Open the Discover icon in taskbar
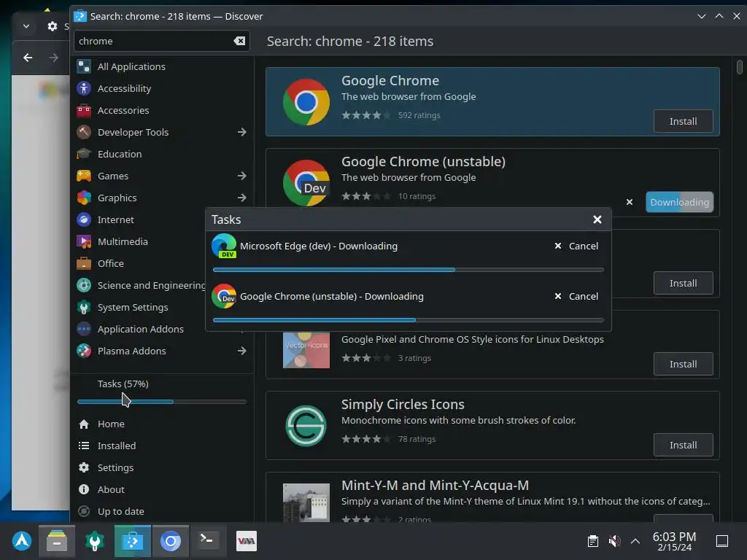This screenshot has height=560, width=747. (133, 542)
